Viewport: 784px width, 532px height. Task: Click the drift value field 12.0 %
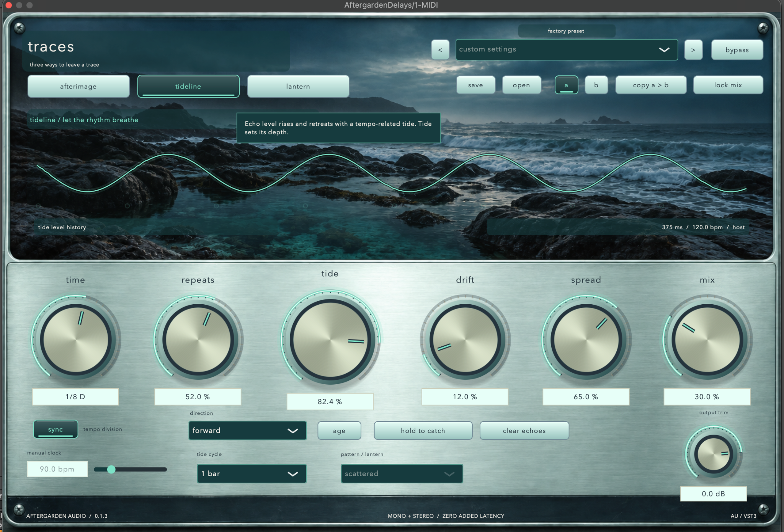point(465,397)
